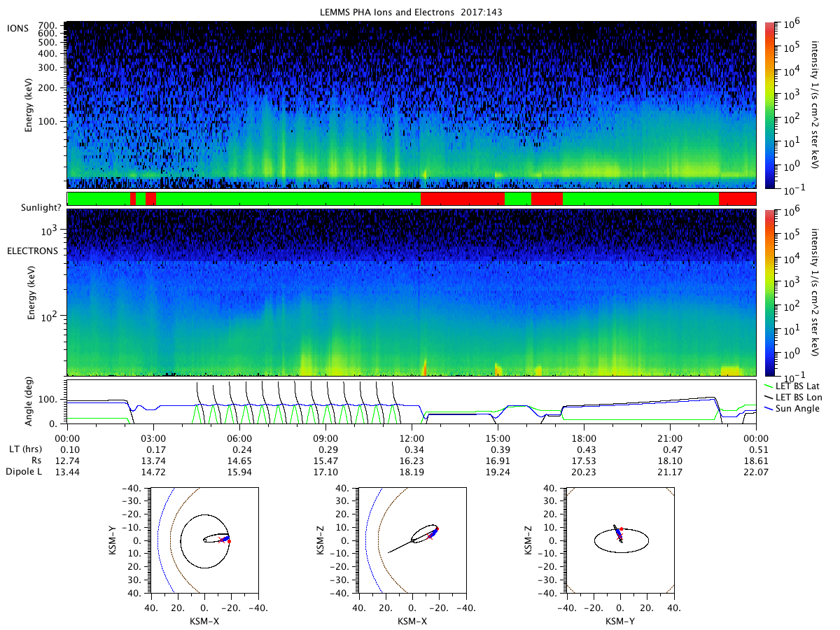840x630 pixels.
Task: Click the Dipole L value '22.07'
Action: 756,472
